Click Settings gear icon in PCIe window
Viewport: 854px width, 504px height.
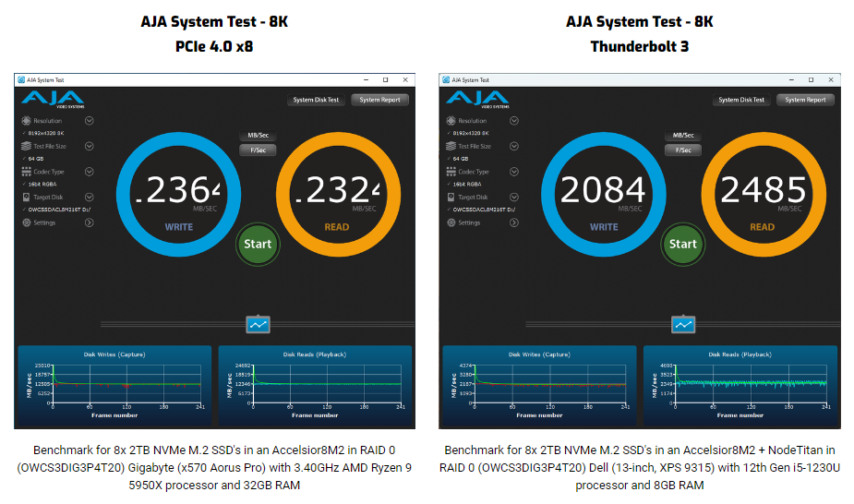tap(26, 222)
